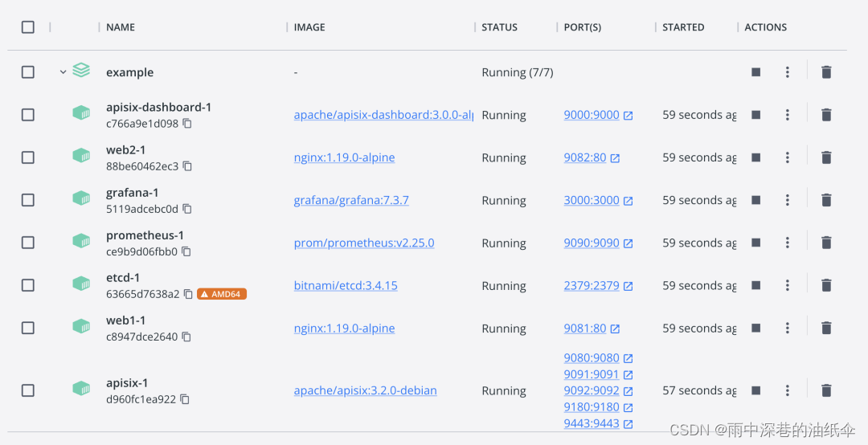Delete the etcd-1 container
The image size is (868, 445).
(826, 285)
